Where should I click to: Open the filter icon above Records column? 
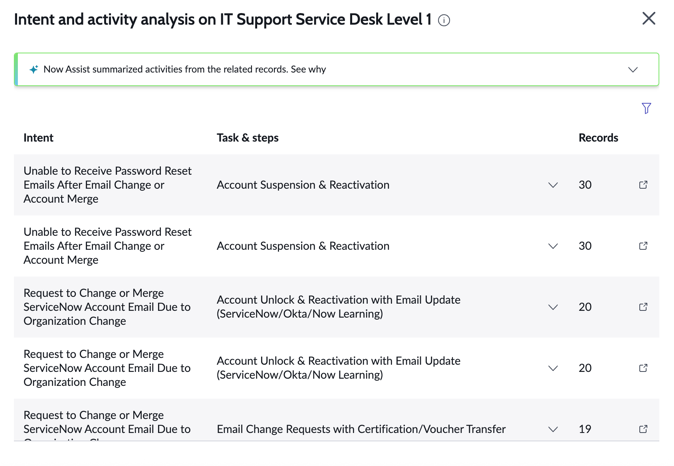pos(646,108)
